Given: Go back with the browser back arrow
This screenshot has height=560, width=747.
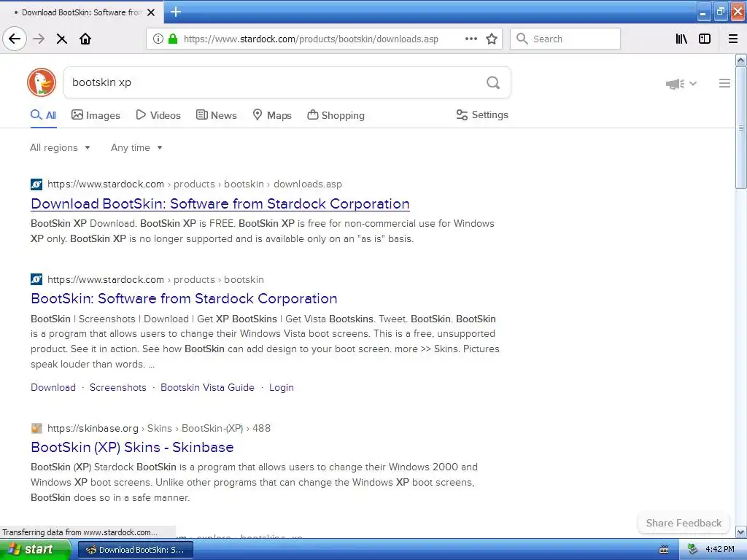Looking at the screenshot, I should click(x=15, y=39).
